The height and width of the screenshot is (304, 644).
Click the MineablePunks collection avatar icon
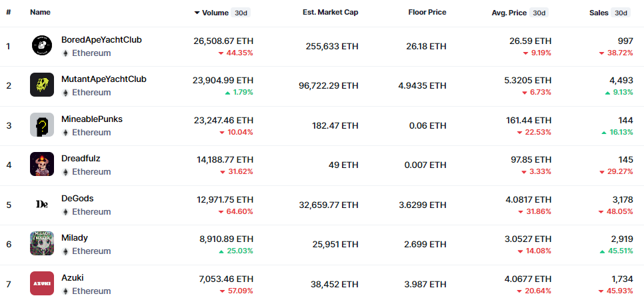click(42, 125)
